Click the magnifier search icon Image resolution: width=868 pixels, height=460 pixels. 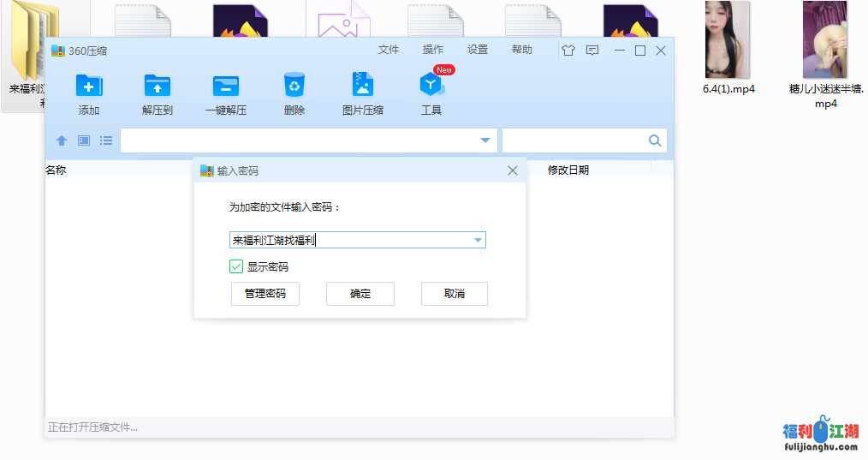click(655, 140)
